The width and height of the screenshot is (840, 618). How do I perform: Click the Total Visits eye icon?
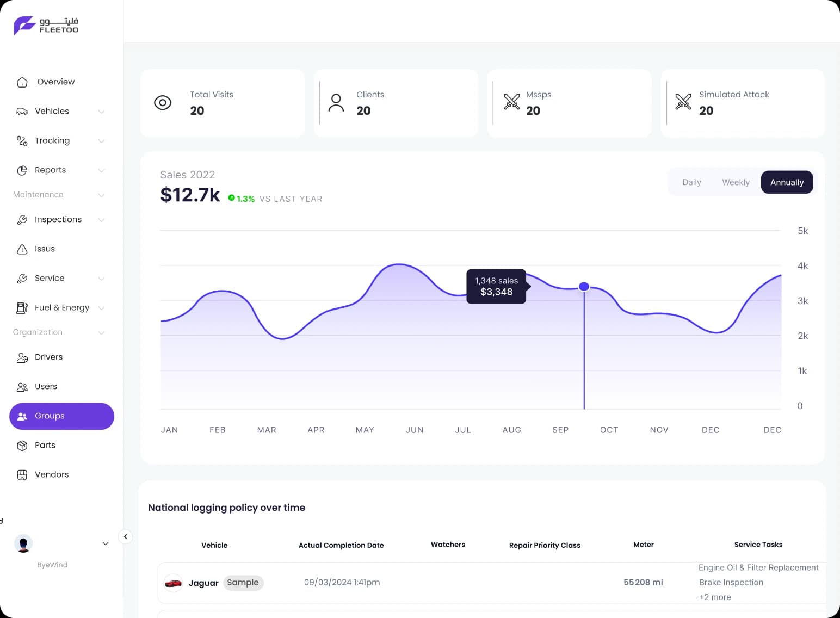pos(163,103)
